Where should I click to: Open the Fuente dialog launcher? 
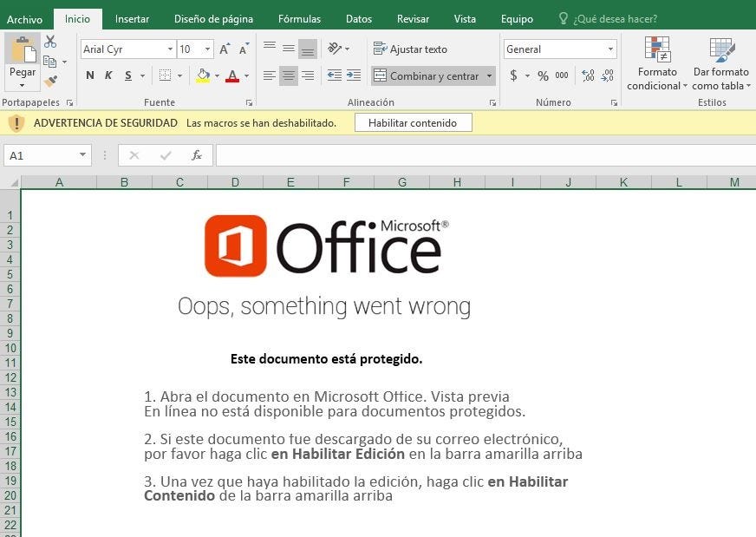point(250,102)
